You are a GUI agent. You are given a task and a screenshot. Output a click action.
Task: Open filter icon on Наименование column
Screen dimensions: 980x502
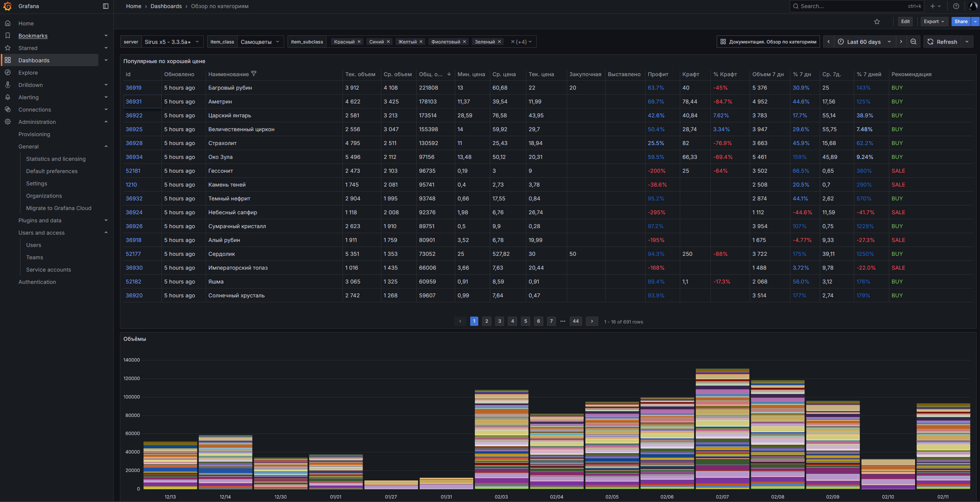tap(254, 74)
